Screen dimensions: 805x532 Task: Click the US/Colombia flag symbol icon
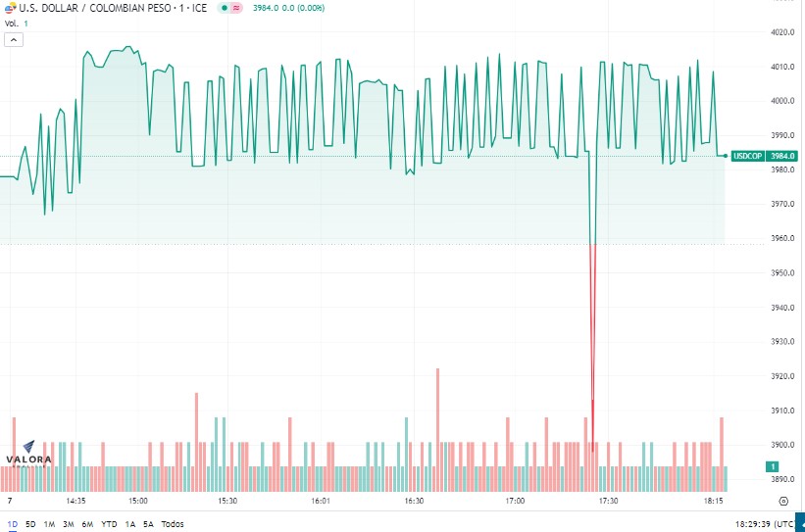pyautogui.click(x=10, y=8)
